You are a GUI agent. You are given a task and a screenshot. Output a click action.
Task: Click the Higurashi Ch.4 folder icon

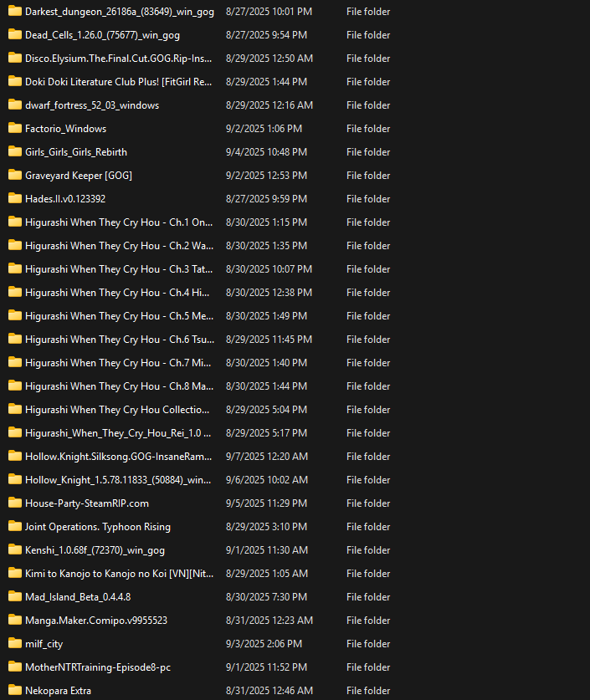[x=15, y=292]
